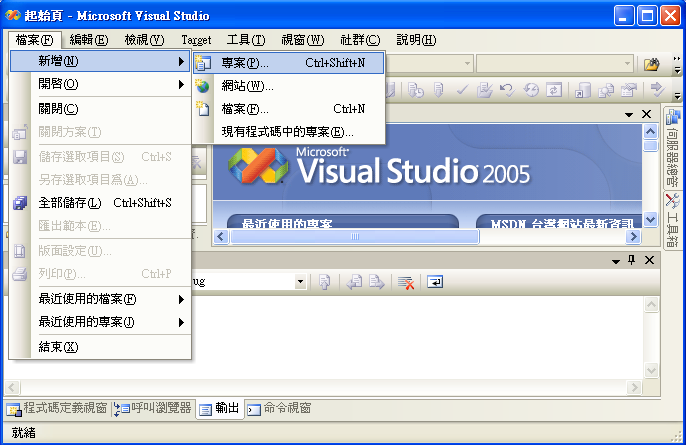Click the refresh status window icon
The height and width of the screenshot is (445, 686).
pos(554,90)
